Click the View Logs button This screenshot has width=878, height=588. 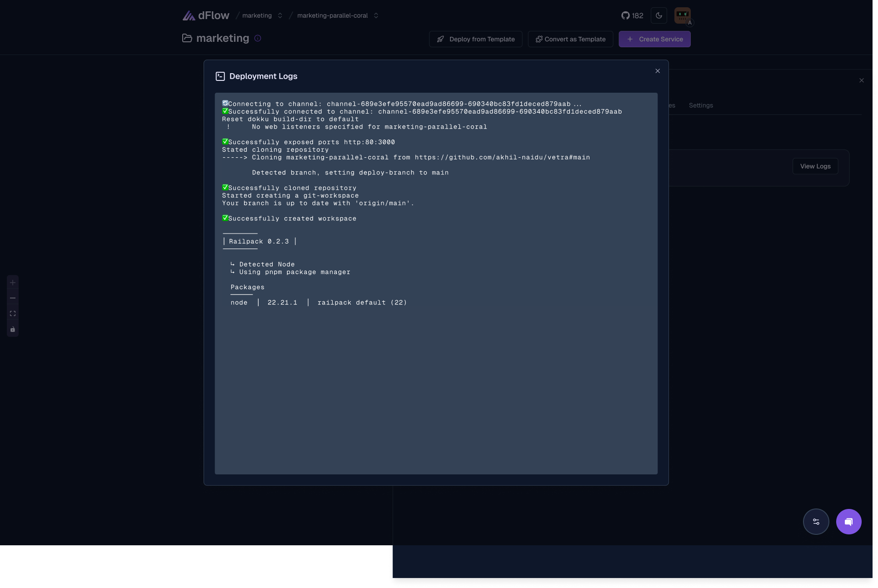tap(815, 166)
